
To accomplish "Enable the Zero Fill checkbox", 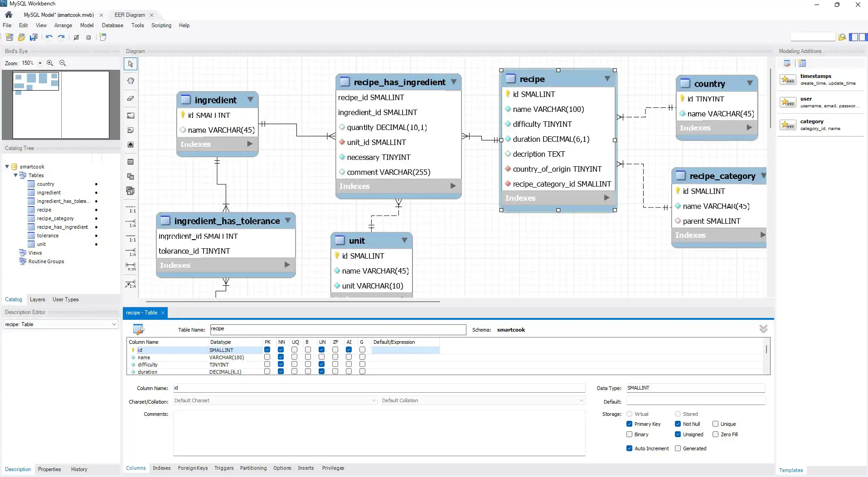I will point(715,434).
